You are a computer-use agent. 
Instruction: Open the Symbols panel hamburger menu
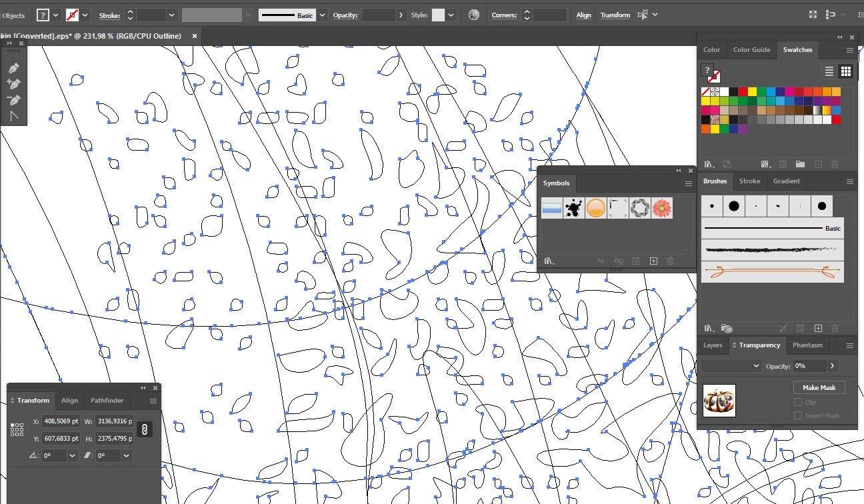tap(689, 183)
